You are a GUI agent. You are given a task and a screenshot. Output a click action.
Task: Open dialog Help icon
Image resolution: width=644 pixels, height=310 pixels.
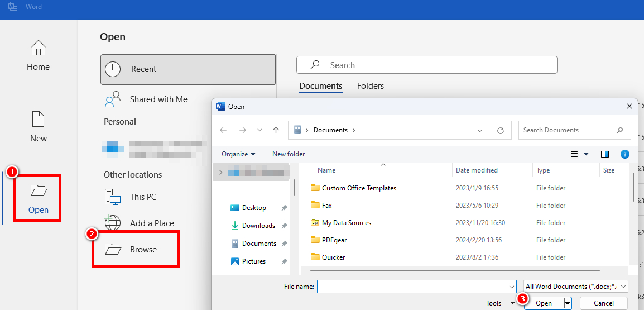click(624, 154)
